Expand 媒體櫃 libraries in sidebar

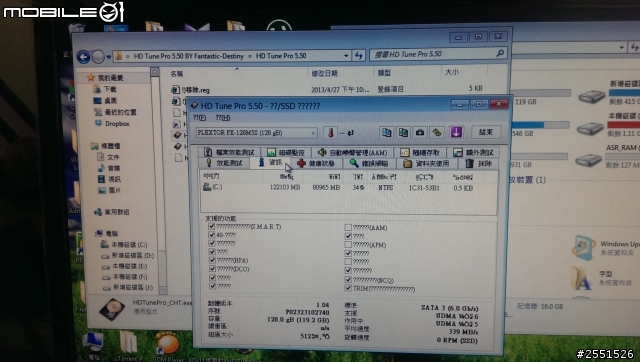[x=106, y=146]
